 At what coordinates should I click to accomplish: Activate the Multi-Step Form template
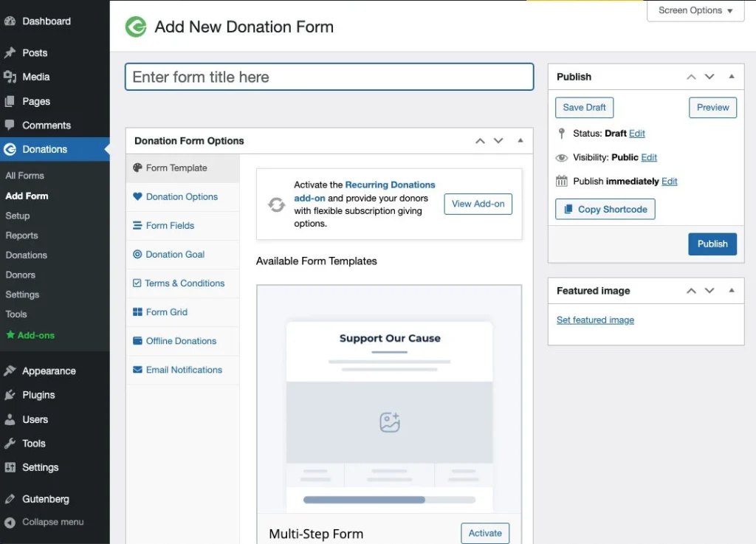tap(484, 534)
